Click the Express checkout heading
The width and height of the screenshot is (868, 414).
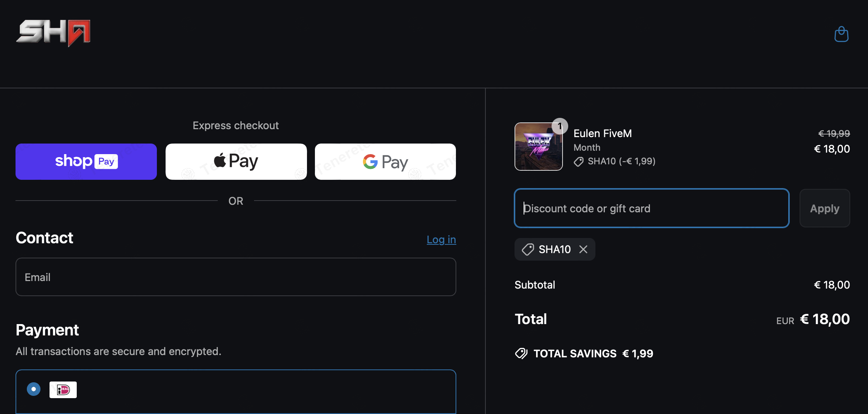pyautogui.click(x=236, y=125)
